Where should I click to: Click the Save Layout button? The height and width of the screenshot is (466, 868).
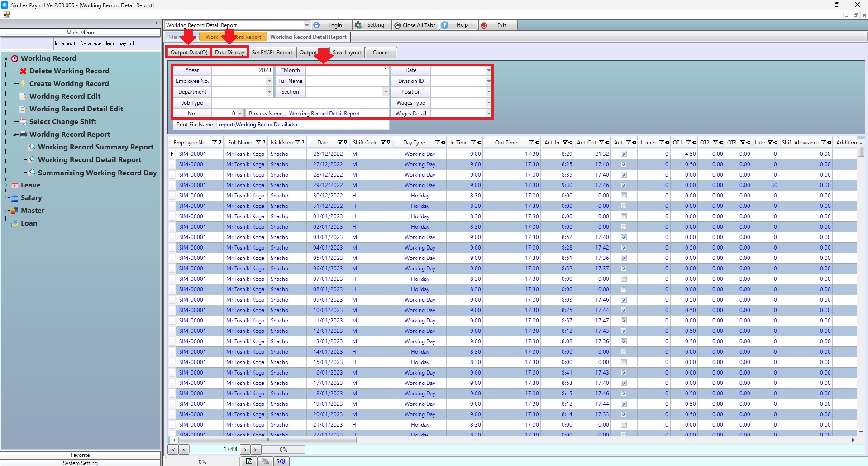click(x=347, y=53)
